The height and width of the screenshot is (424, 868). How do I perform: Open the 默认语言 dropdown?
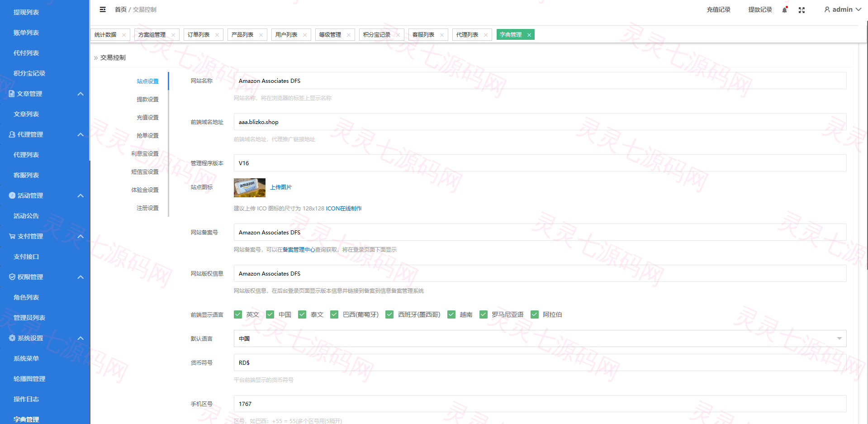pyautogui.click(x=540, y=338)
